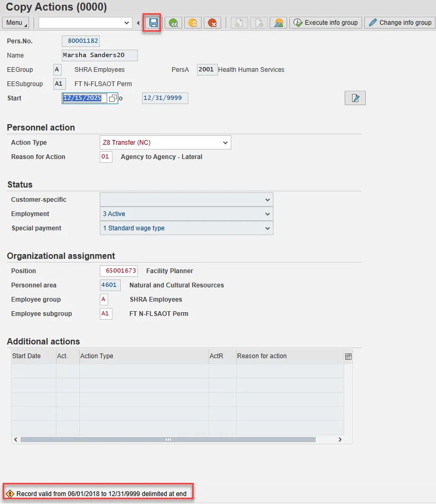Image resolution: width=436 pixels, height=504 pixels.
Task: Open the Start date picker icon
Action: click(x=112, y=98)
